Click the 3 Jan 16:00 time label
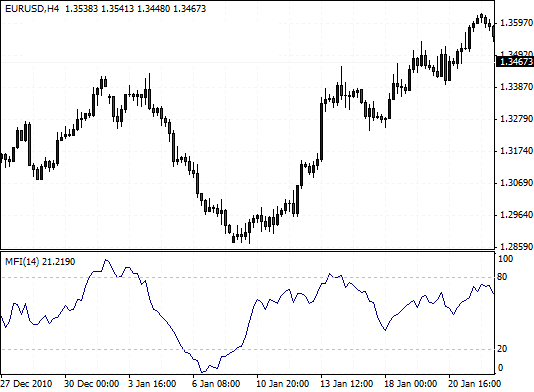534x392 pixels. (152, 384)
